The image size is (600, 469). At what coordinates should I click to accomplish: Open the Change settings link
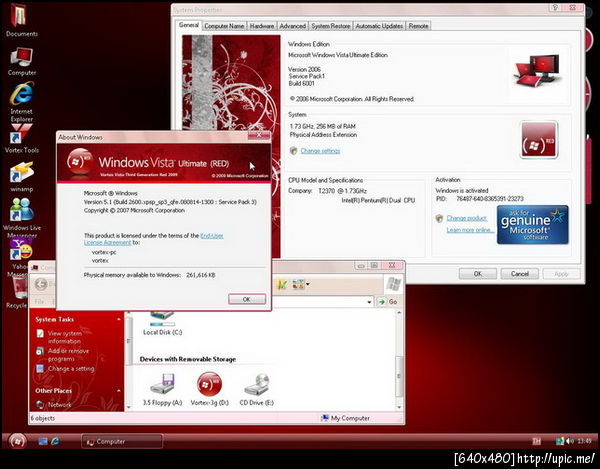320,151
